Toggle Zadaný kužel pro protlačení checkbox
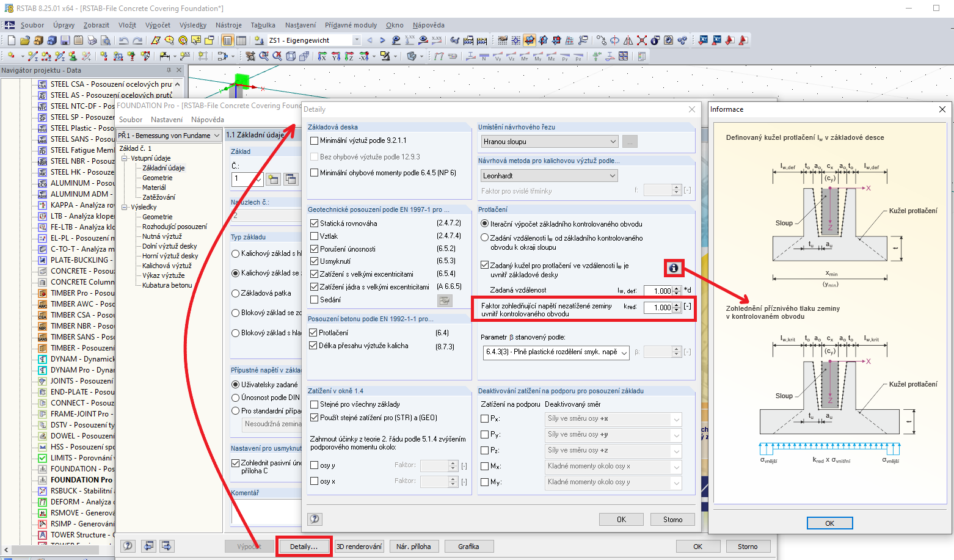Screen dimensions: 954x560 (x=485, y=265)
